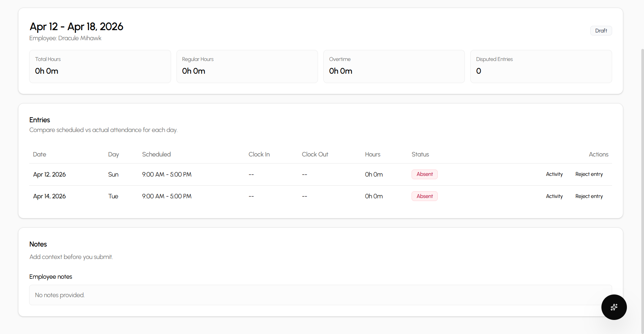
Task: Click the Entries section heading
Action: pos(39,120)
